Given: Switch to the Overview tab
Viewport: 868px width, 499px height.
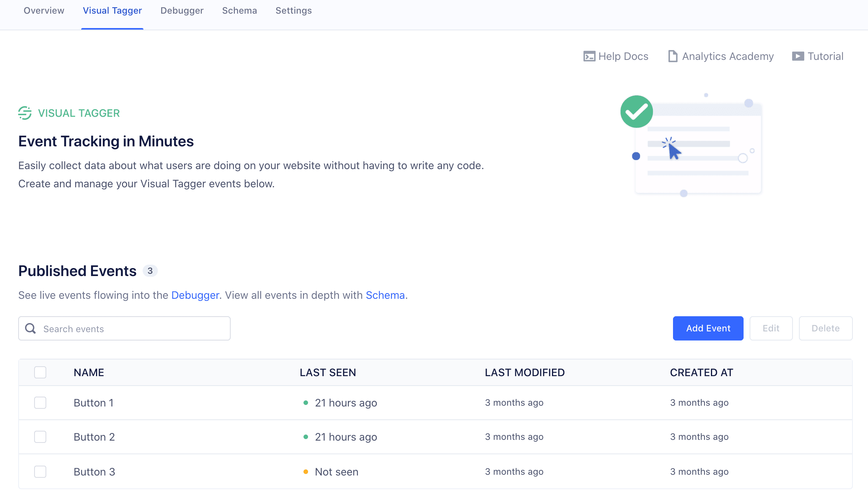Looking at the screenshot, I should click(44, 11).
